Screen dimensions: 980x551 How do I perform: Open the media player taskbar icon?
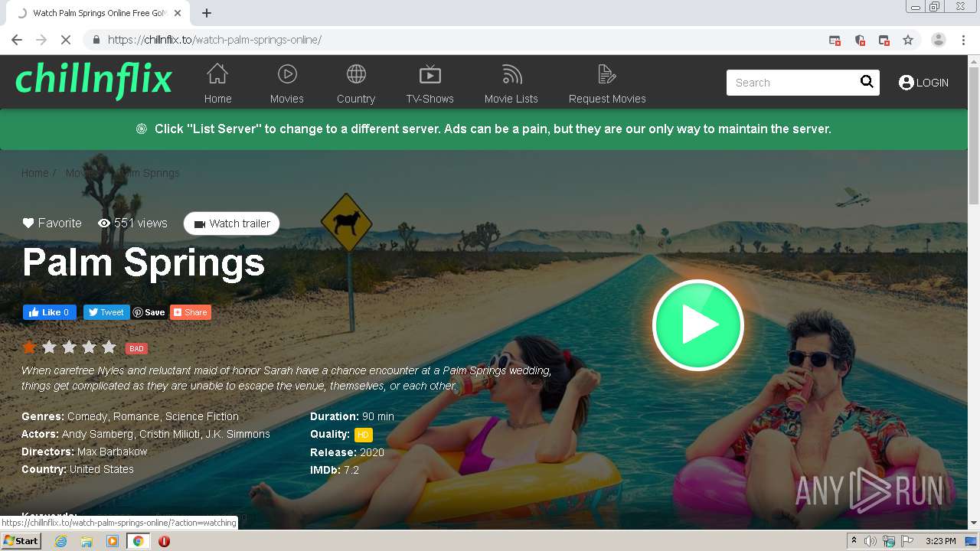[113, 541]
